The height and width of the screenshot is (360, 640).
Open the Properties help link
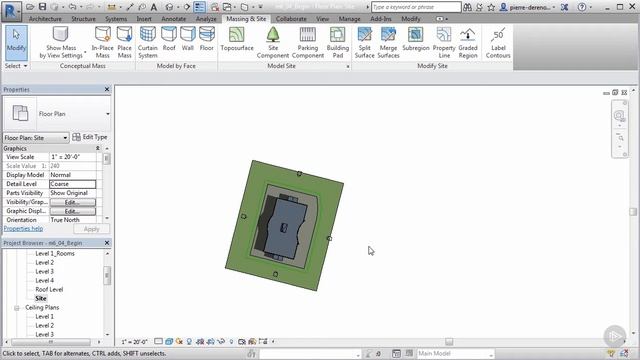click(x=23, y=229)
